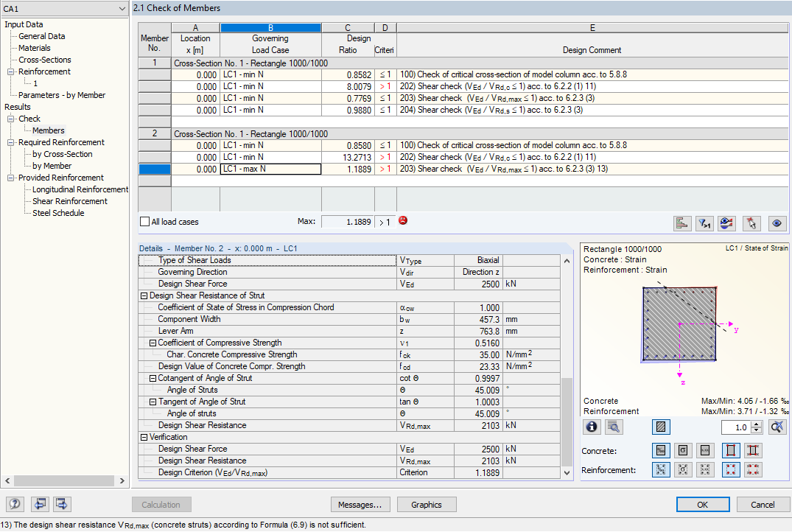The width and height of the screenshot is (792, 532).
Task: Select column B header
Action: click(270, 28)
